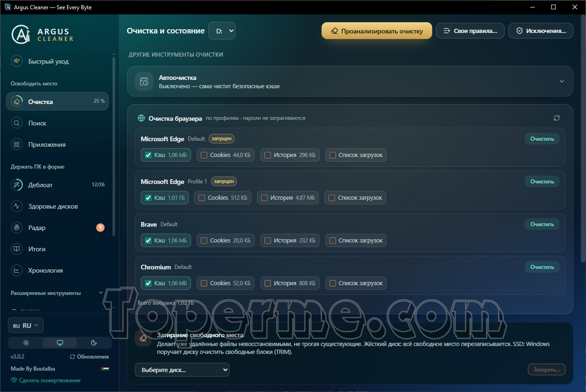Open Быстрый уход via its sidebar icon
This screenshot has height=392, width=586.
point(17,61)
